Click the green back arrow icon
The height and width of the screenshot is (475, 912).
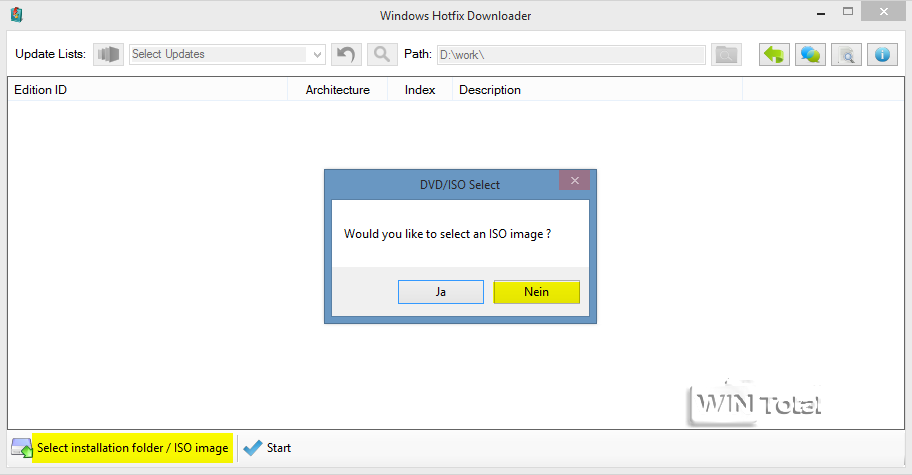774,55
